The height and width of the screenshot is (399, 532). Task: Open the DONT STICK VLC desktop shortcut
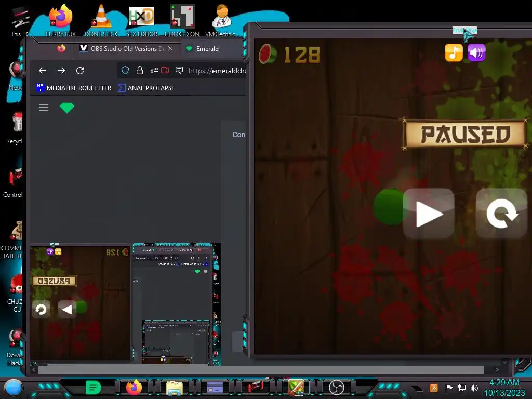101,20
